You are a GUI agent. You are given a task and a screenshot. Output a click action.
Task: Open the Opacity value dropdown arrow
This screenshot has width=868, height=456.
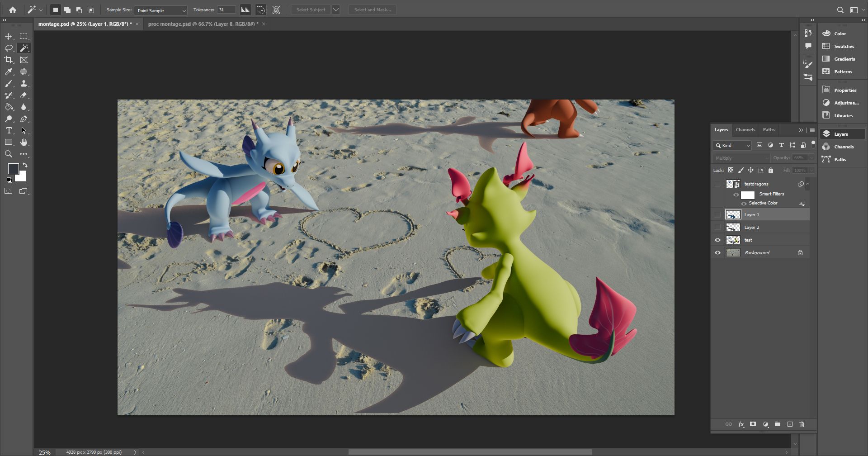click(x=811, y=158)
